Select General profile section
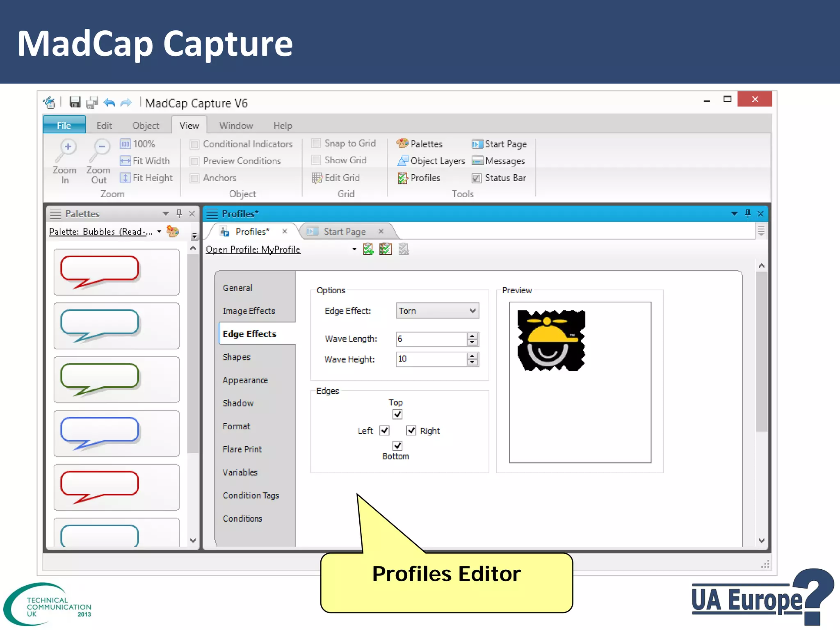The height and width of the screenshot is (630, 840). coord(237,288)
